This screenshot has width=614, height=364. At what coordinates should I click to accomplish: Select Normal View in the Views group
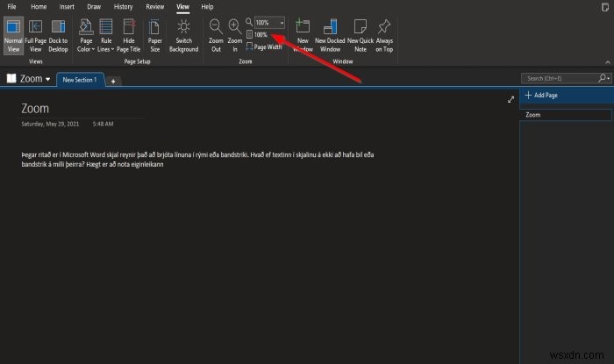tap(13, 36)
